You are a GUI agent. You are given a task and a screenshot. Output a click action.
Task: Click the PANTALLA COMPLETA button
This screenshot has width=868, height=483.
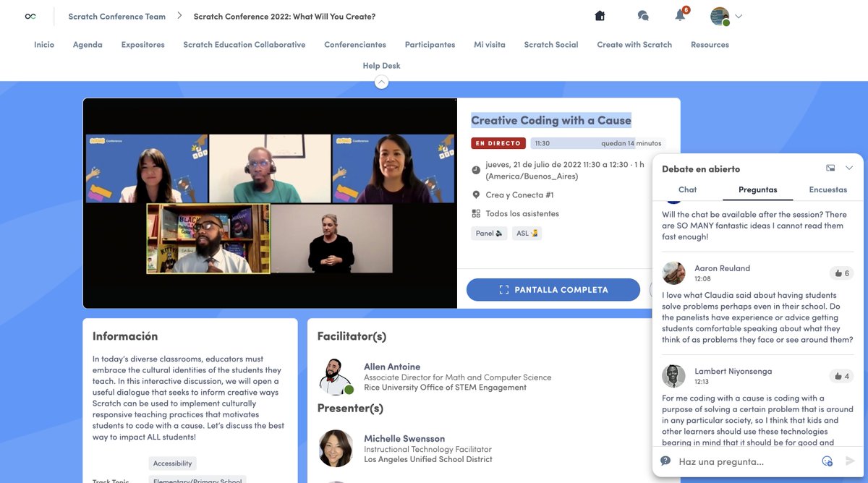(553, 289)
